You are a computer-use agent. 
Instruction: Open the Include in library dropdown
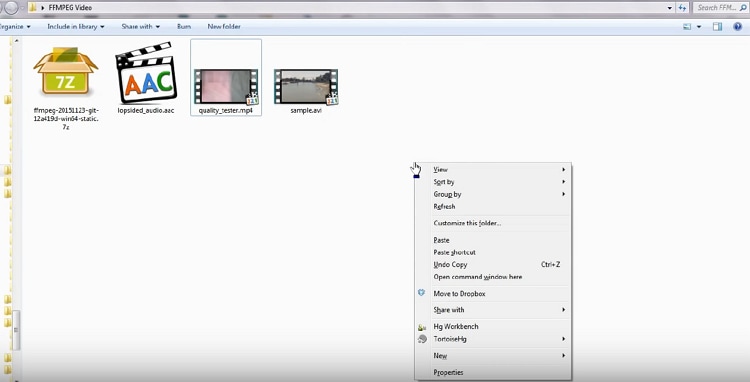point(76,26)
